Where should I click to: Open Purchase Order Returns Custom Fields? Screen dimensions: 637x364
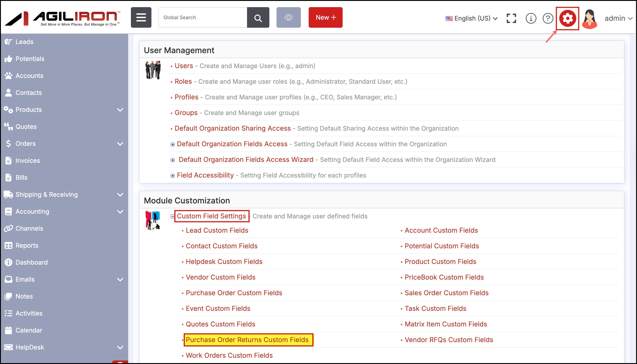point(247,340)
